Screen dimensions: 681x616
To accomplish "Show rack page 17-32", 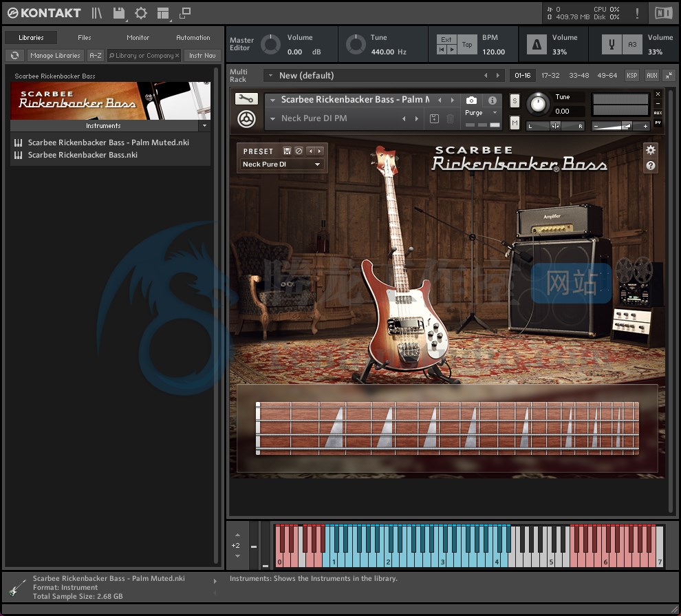I will point(550,75).
